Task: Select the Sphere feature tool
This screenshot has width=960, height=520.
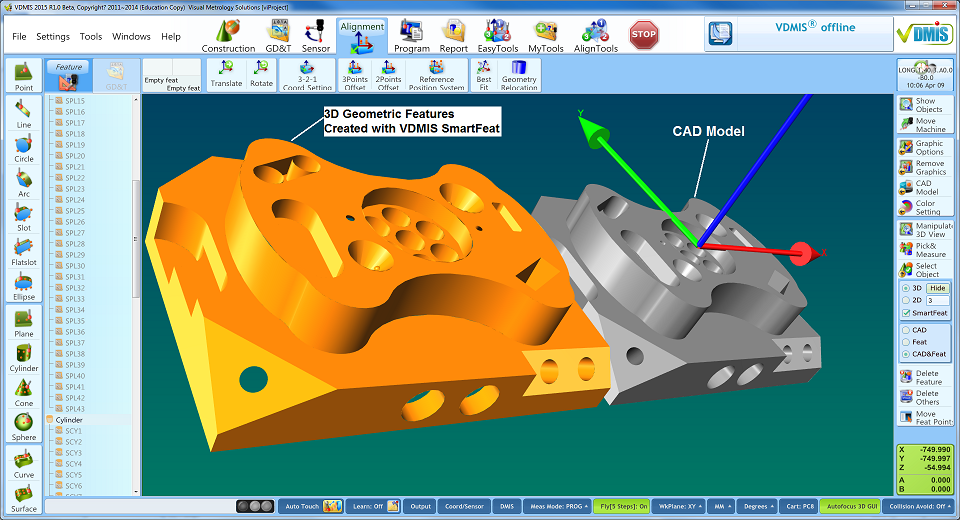Action: tap(24, 427)
